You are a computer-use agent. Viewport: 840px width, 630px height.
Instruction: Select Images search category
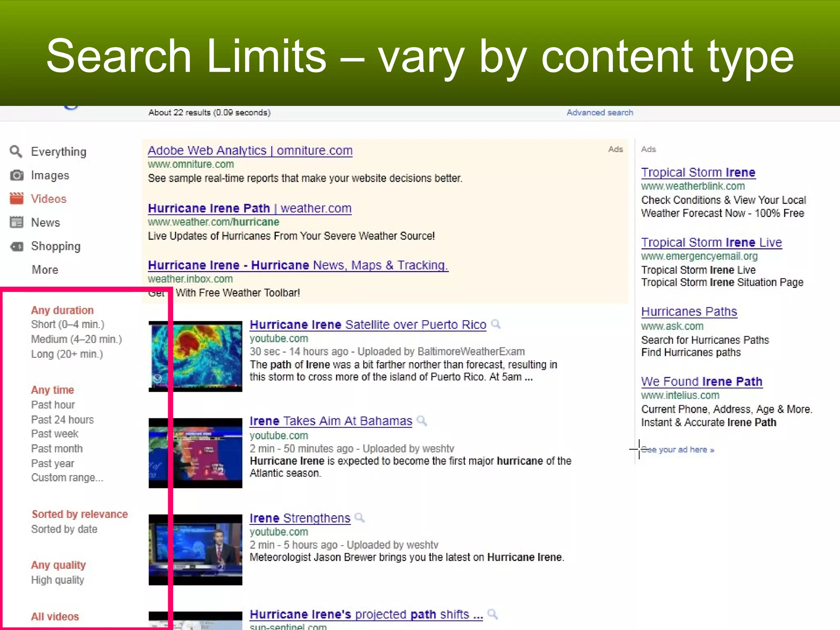click(50, 176)
